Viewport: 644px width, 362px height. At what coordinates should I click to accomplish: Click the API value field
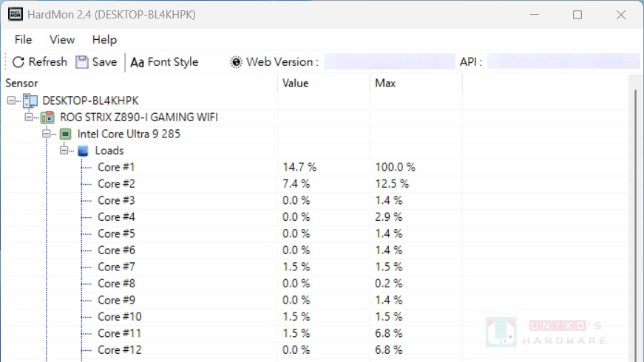pyautogui.click(x=563, y=61)
